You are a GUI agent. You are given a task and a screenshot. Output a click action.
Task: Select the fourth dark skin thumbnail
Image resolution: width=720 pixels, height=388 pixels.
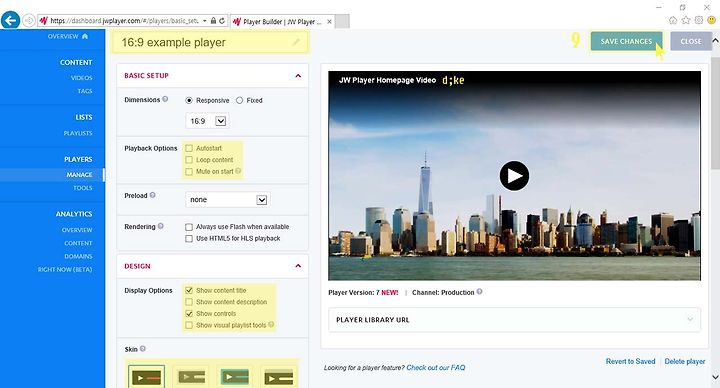[x=278, y=377]
